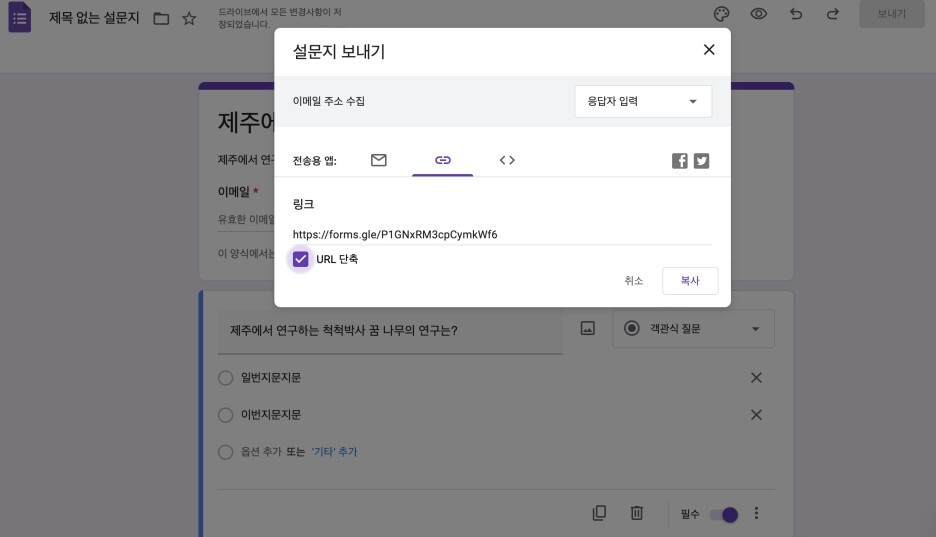Remove the 일번지문지문 option

tap(756, 378)
